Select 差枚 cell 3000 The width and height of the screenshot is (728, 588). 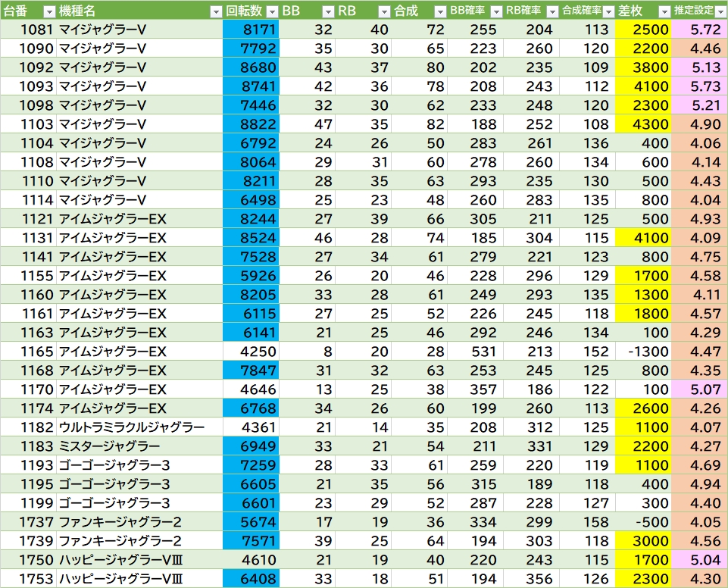643,541
